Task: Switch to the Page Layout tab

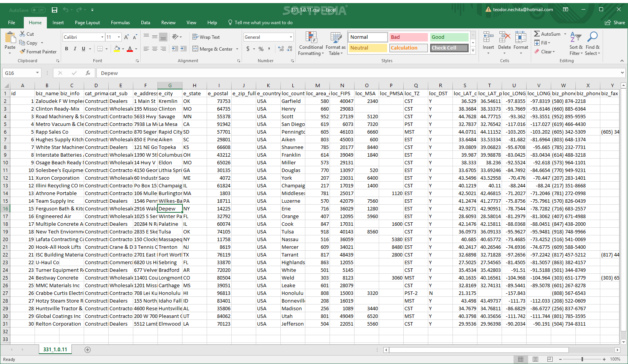Action: [87, 23]
